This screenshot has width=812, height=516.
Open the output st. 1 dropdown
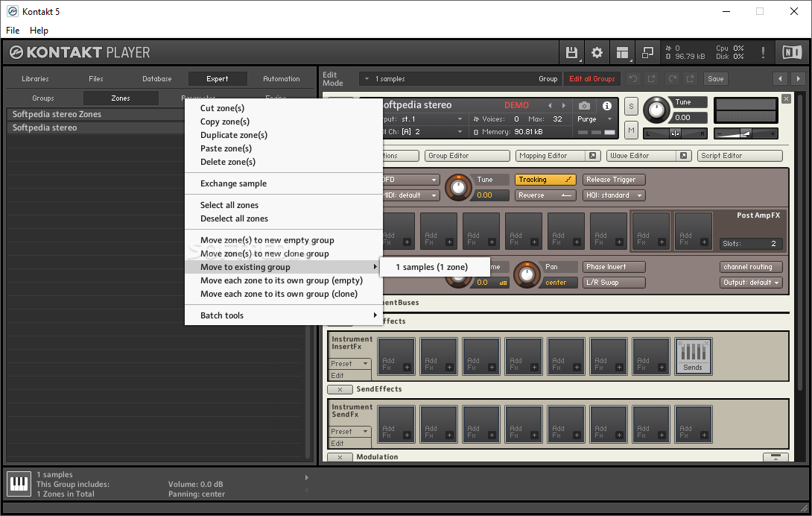click(422, 119)
